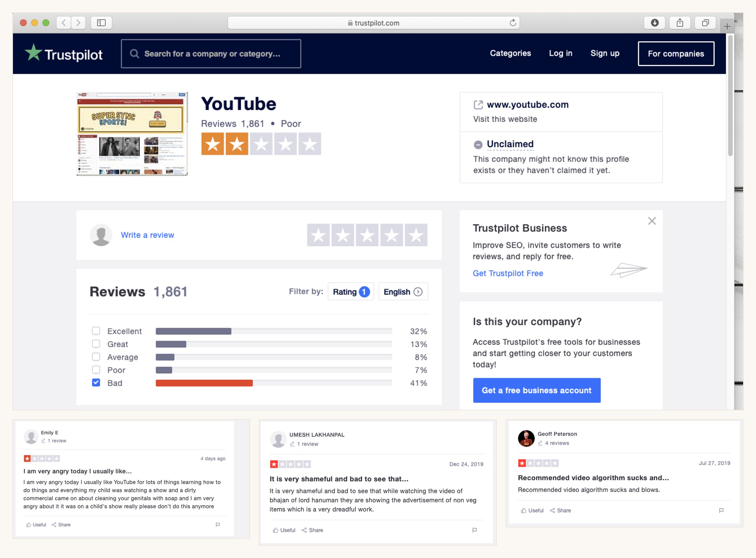
Task: Uncheck the Bad rating filter
Action: click(96, 382)
